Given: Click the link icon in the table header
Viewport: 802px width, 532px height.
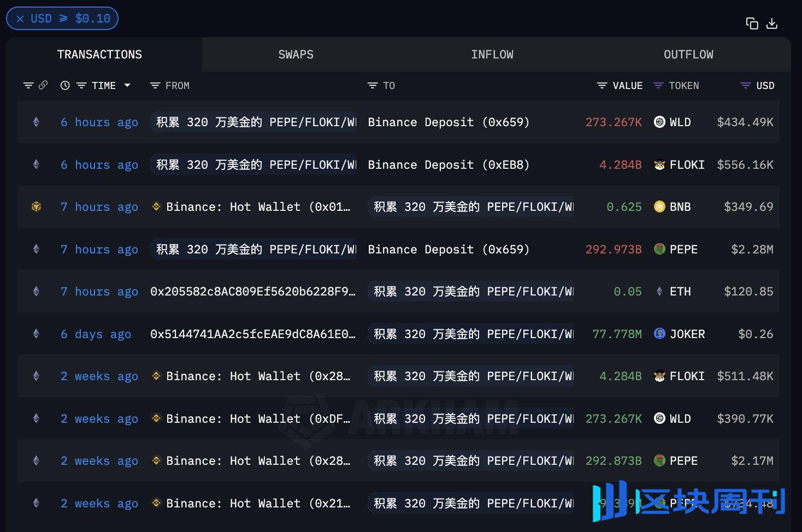Looking at the screenshot, I should [43, 85].
